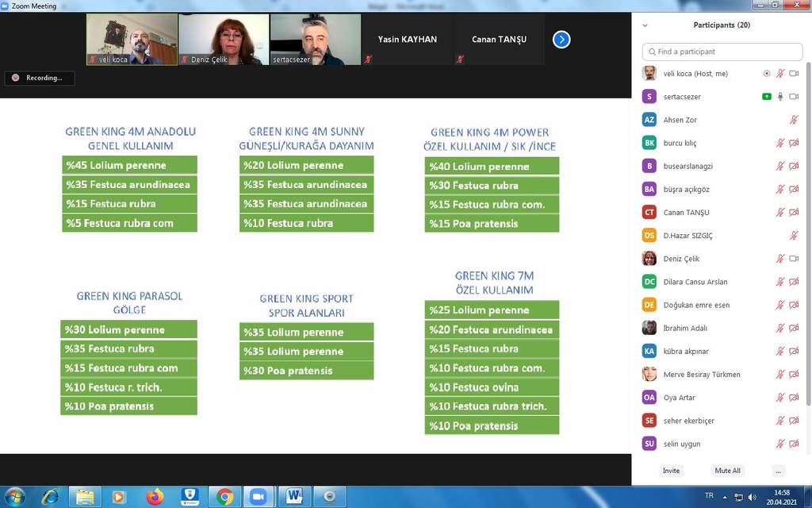812x508 pixels.
Task: Click muted mic icon for Dilara Cansu Arslan
Action: pyautogui.click(x=780, y=282)
